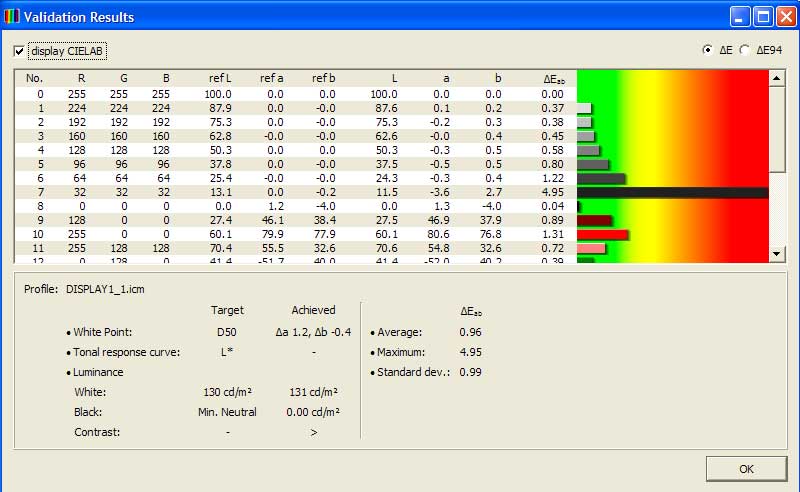Click the dark red bar for row 9

[x=594, y=220]
